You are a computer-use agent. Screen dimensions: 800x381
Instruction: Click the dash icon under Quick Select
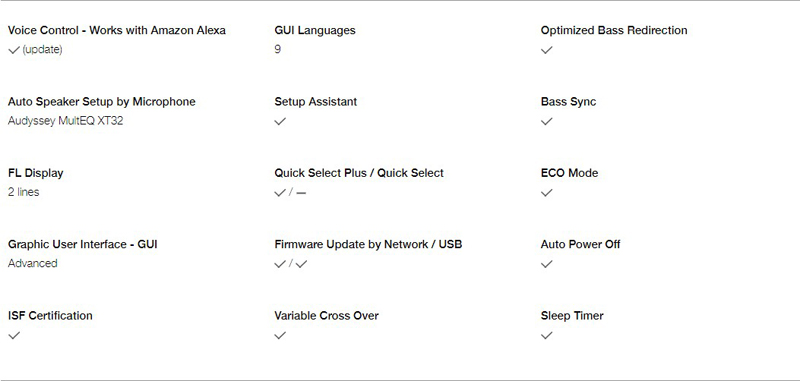tap(301, 193)
